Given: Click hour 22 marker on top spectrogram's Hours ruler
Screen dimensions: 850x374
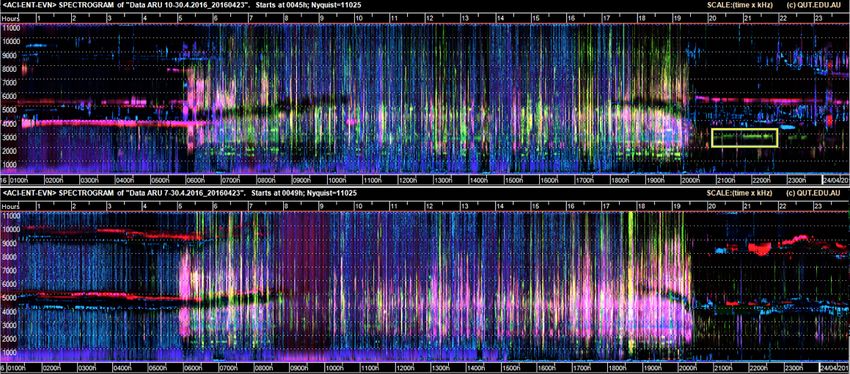Looking at the screenshot, I should pyautogui.click(x=783, y=18).
